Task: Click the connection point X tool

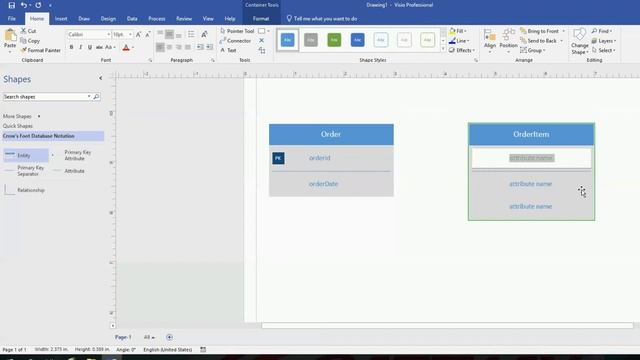Action: pos(262,41)
